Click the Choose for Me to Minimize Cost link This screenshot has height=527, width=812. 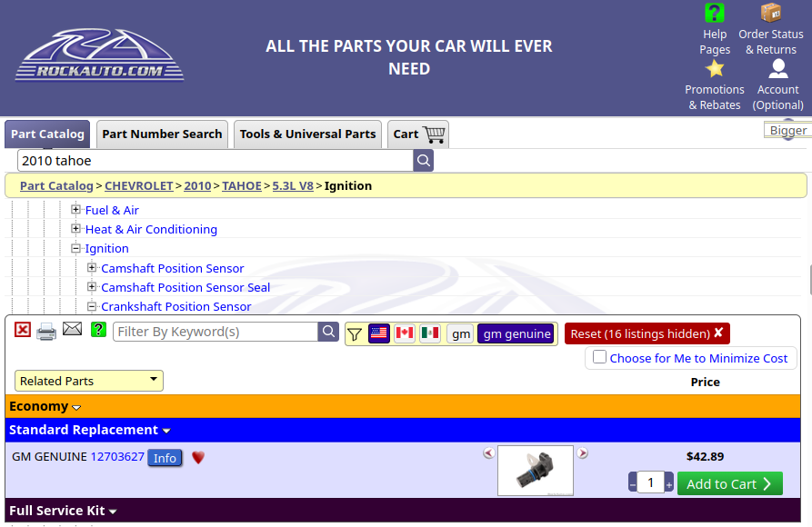698,358
